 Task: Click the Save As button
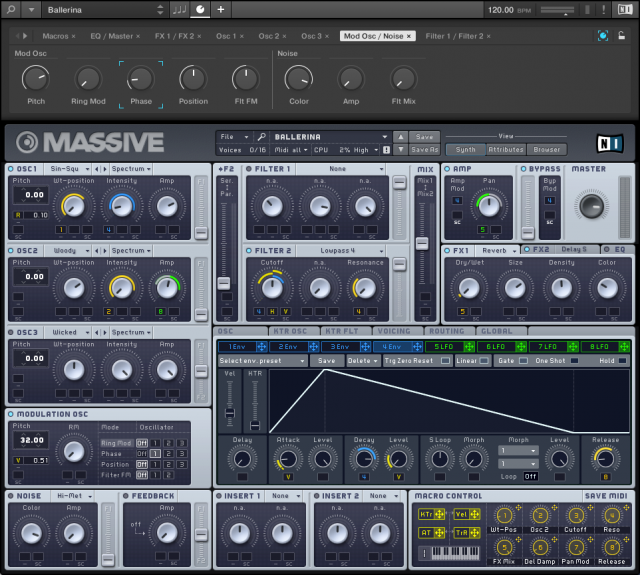point(425,149)
